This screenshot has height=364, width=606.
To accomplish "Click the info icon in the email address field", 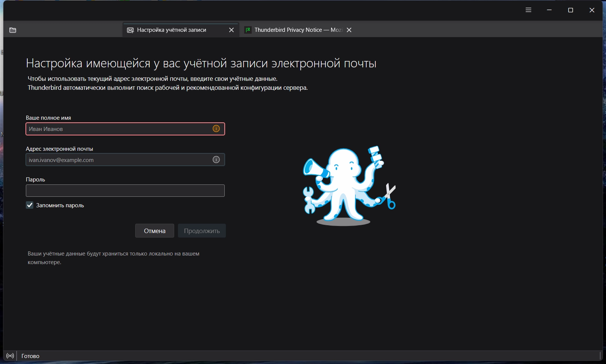I will coord(216,160).
